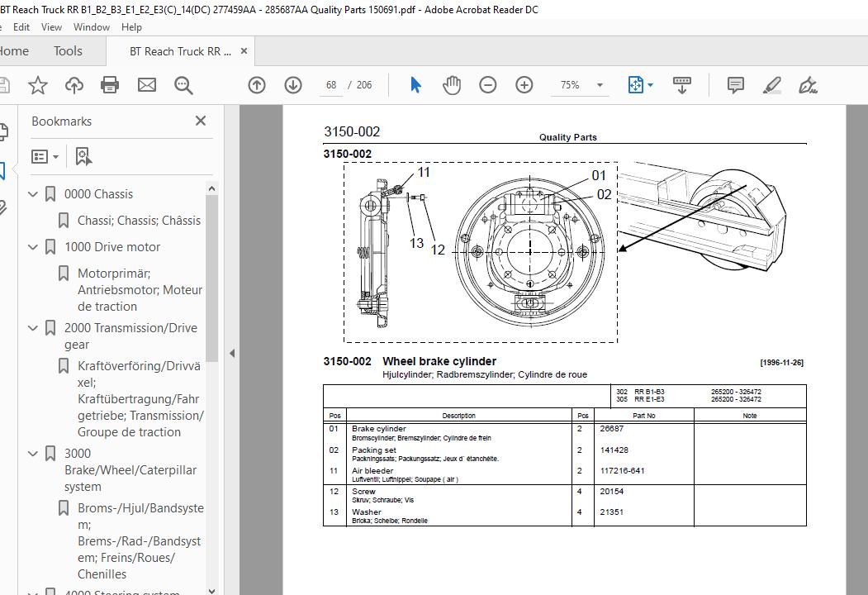Zoom in with the plus circle icon
The height and width of the screenshot is (595, 868).
[524, 85]
